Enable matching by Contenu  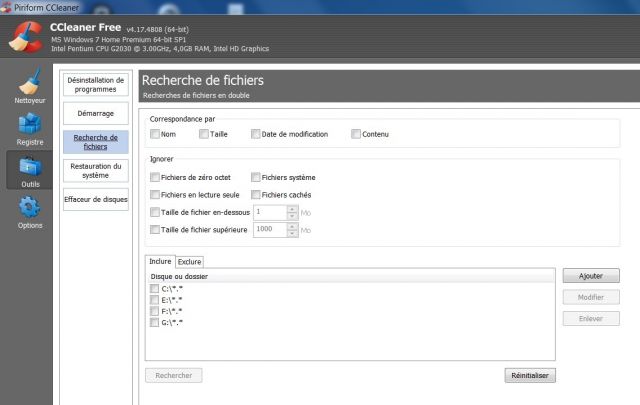point(356,134)
